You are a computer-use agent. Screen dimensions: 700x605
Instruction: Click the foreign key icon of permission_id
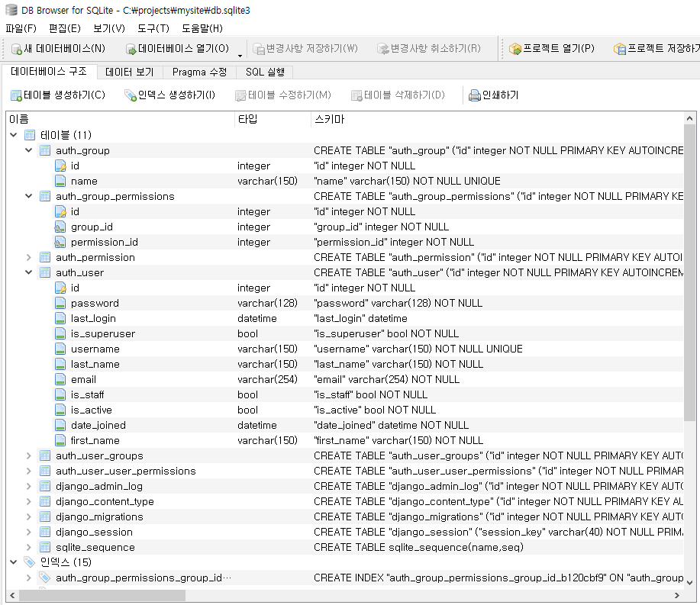pos(60,243)
